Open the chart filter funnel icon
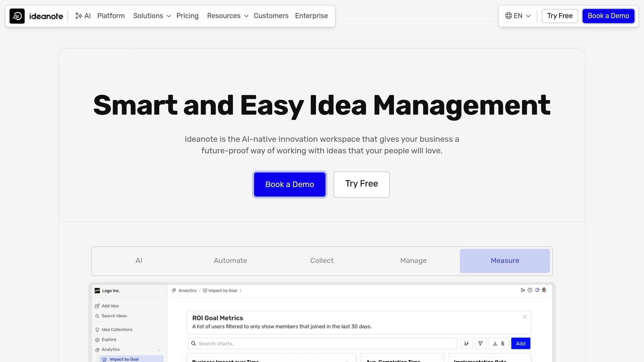 480,343
